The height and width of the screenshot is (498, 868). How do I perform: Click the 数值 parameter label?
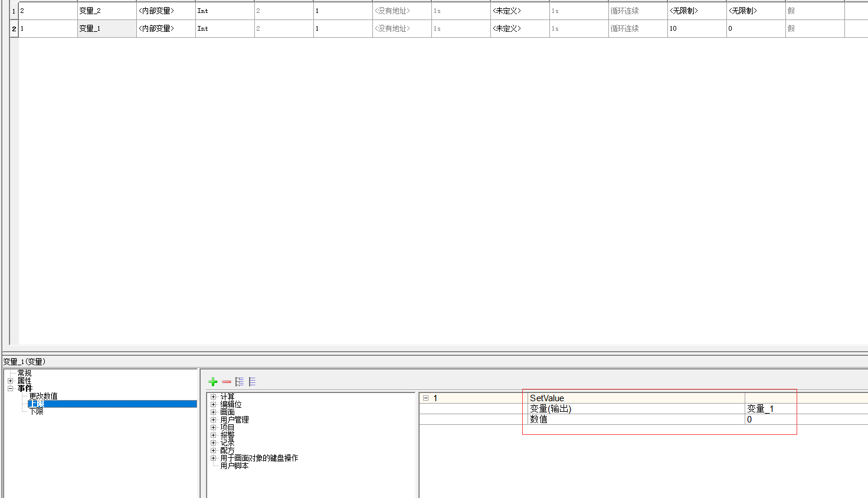539,420
